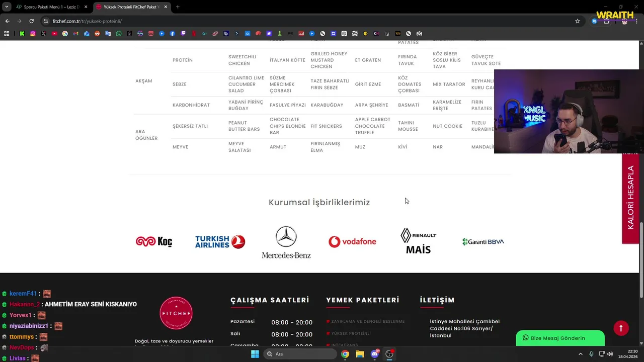
Task: Go back to previous page
Action: (7, 21)
